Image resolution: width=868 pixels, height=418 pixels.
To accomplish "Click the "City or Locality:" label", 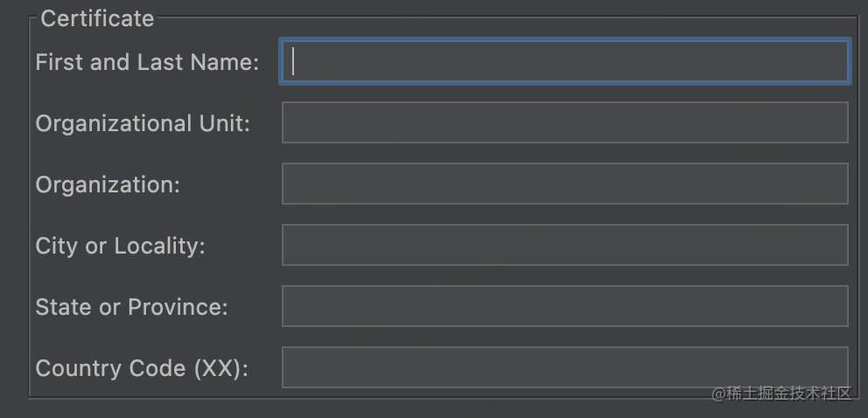I will point(120,246).
